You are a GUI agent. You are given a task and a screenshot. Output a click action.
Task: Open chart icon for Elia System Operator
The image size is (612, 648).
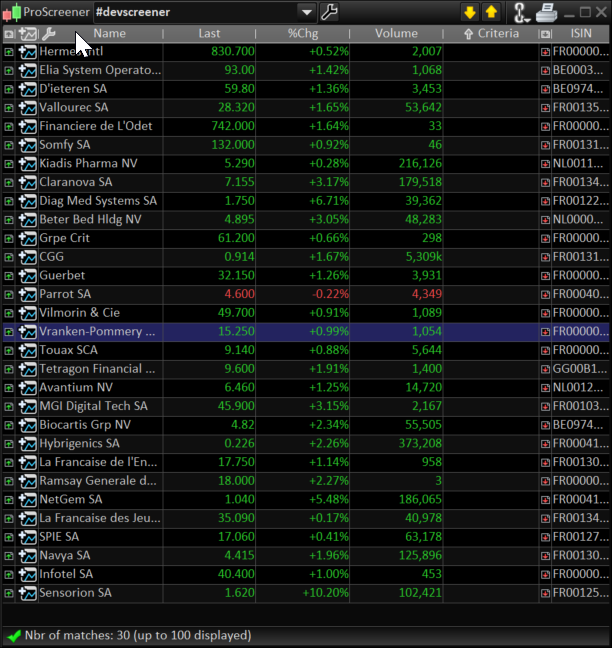click(x=28, y=70)
